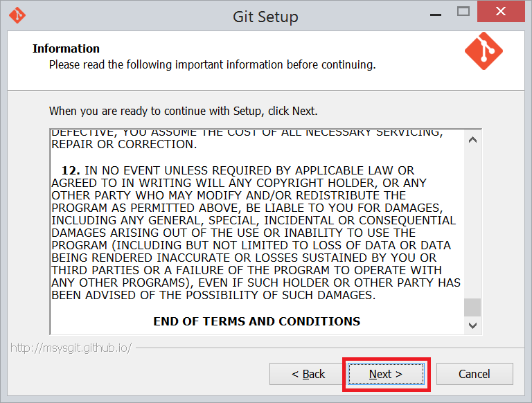Click the license scrollbar down arrow
Image resolution: width=532 pixels, height=403 pixels.
473,325
